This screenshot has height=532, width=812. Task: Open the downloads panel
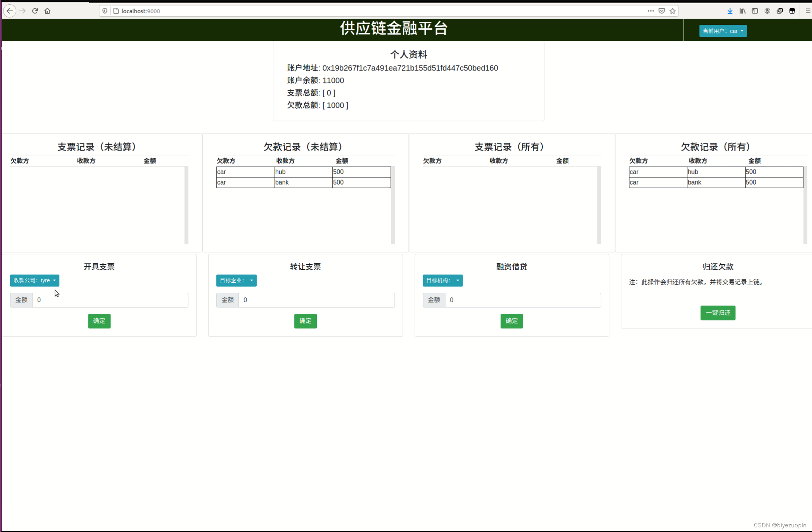coord(730,11)
